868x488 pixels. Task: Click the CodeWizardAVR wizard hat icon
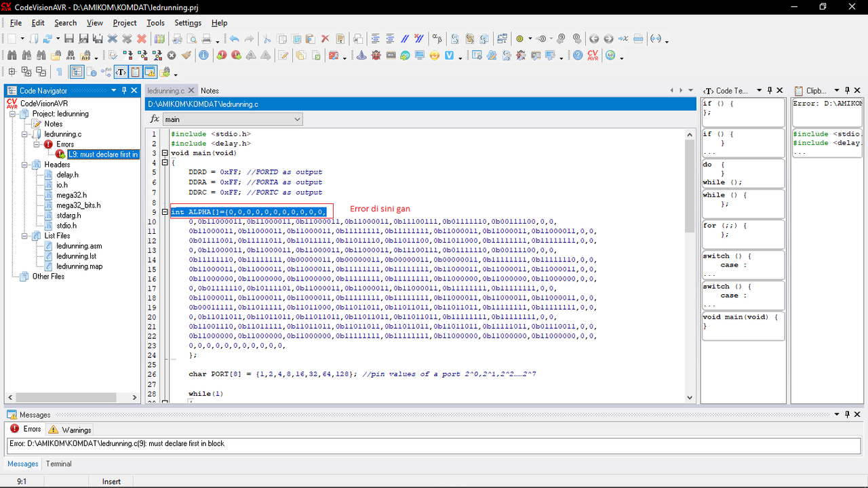point(361,56)
